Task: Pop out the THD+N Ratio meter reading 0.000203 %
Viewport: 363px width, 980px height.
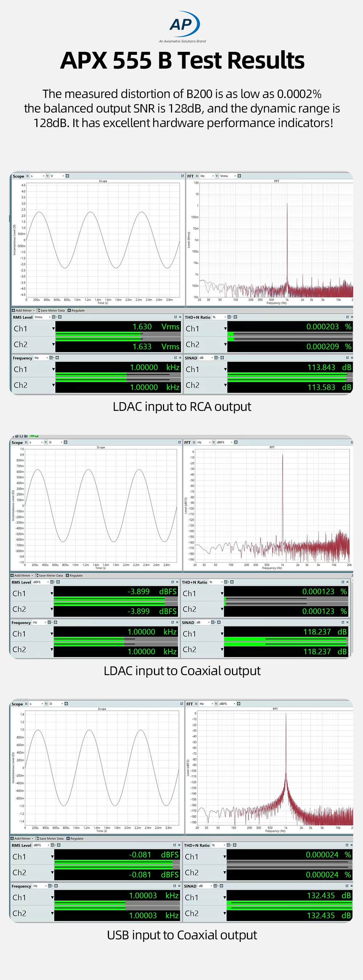Action: 347,317
